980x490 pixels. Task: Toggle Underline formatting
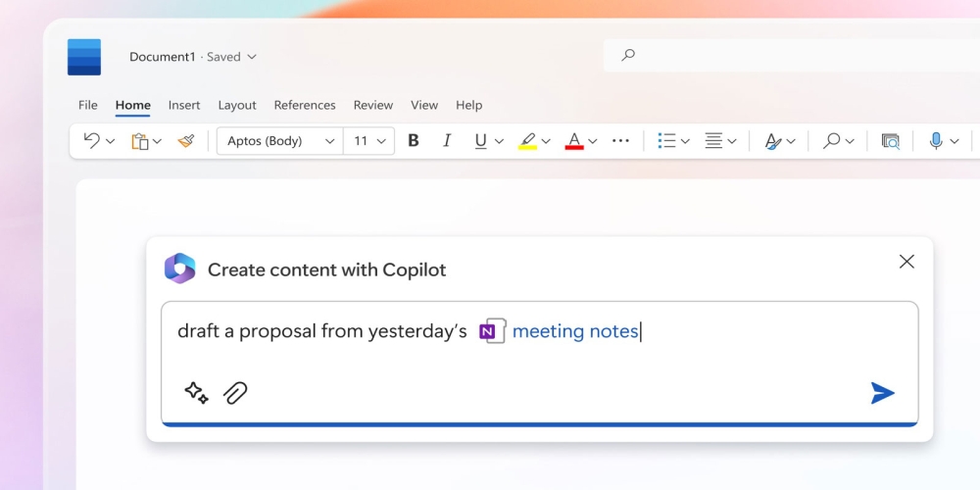coord(480,141)
